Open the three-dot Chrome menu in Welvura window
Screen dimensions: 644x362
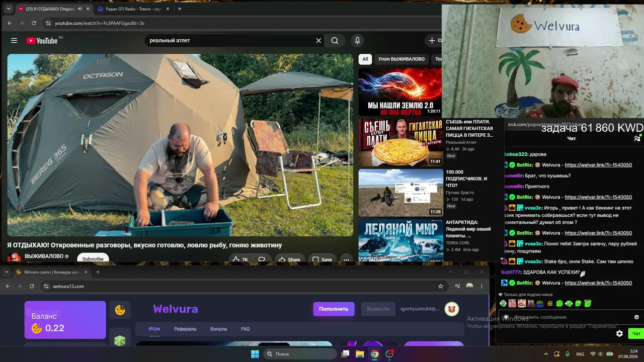pos(481,286)
